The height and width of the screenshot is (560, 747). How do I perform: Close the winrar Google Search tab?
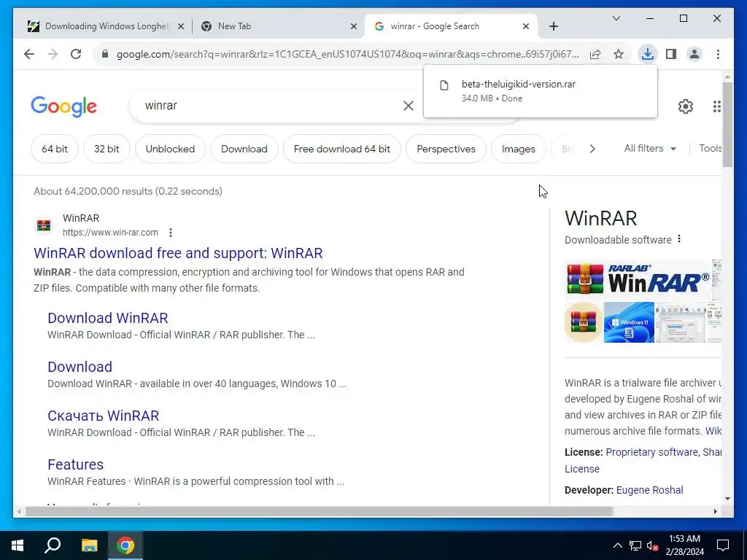(x=525, y=26)
